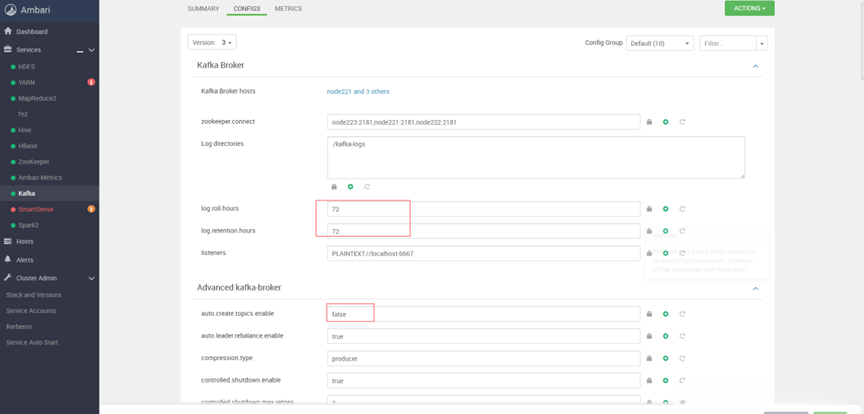This screenshot has width=864, height=414.
Task: Expand the Cluster Admin sidebar menu
Action: pos(91,278)
